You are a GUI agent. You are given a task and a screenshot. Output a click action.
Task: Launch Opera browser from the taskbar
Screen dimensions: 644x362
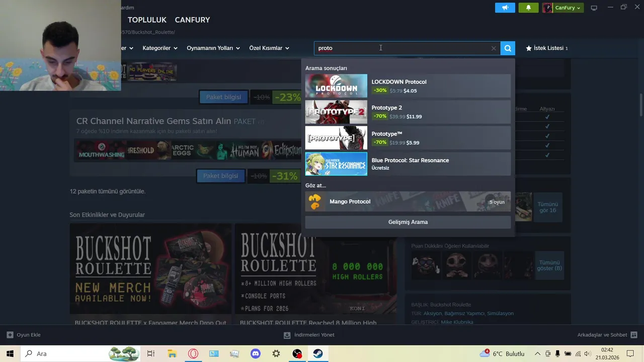pyautogui.click(x=193, y=353)
